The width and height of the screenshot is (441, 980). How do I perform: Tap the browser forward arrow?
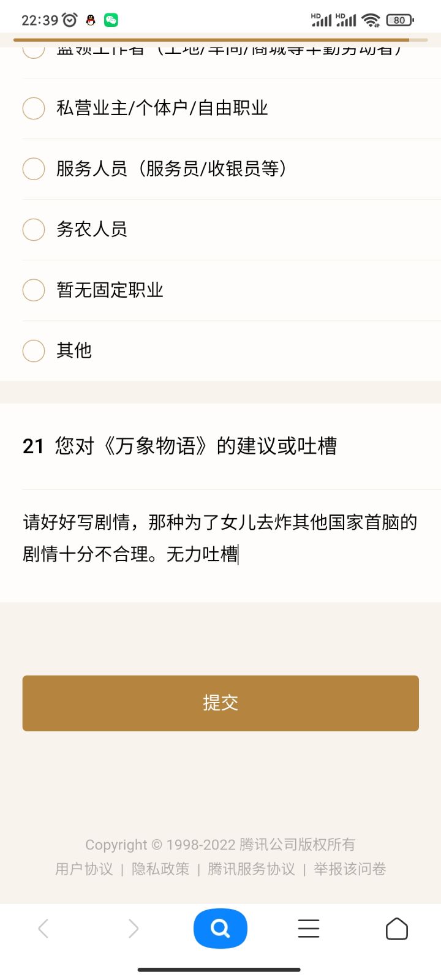coord(134,929)
